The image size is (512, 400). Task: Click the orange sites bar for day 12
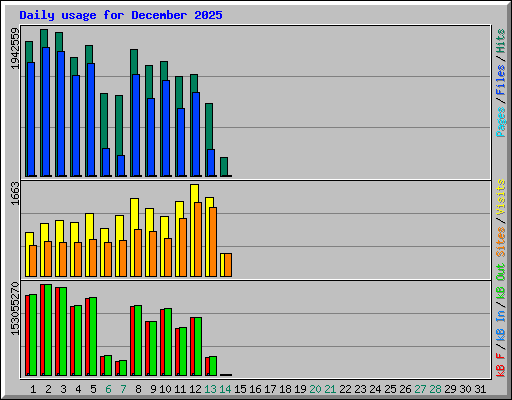click(198, 239)
